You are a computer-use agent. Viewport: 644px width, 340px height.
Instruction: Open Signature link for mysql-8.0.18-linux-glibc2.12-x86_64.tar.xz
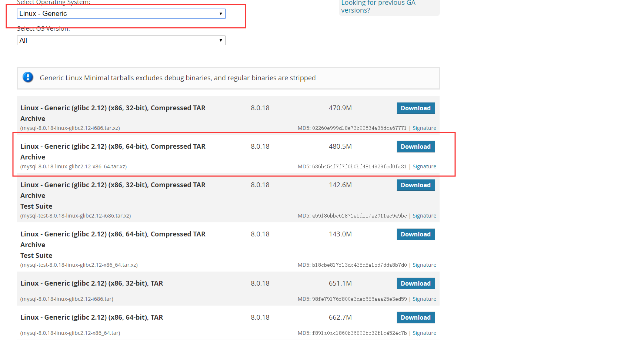[424, 166]
